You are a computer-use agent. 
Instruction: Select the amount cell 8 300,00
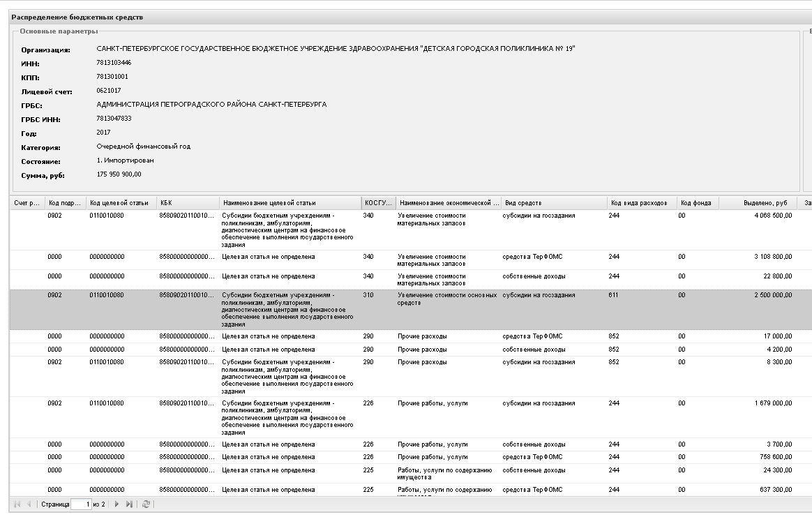(779, 362)
